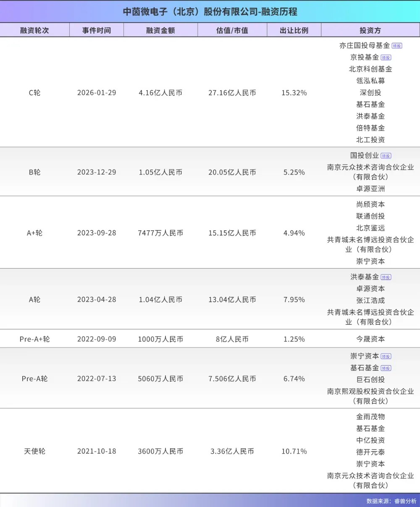Open the 金雨茂物 investor in 天使轮
The width and height of the screenshot is (420, 507).
coord(370,417)
